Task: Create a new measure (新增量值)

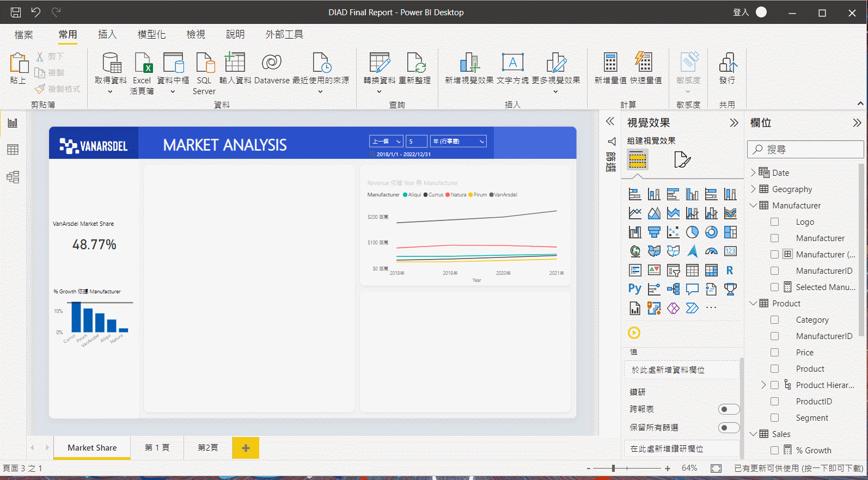Action: pos(610,68)
